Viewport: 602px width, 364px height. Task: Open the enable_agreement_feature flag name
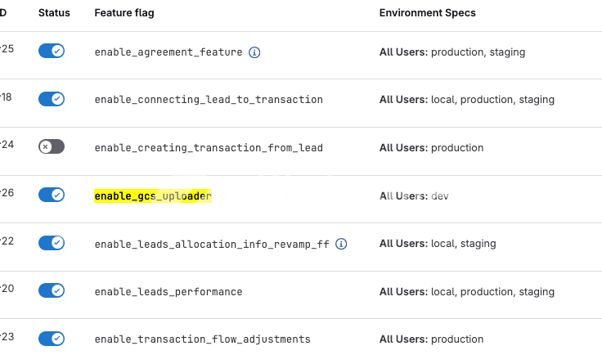(x=168, y=52)
